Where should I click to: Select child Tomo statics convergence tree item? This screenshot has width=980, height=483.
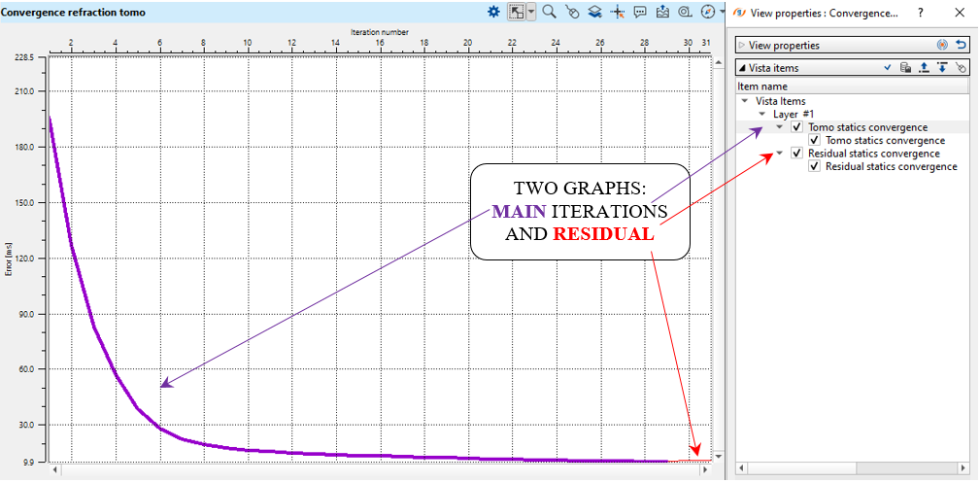point(871,140)
